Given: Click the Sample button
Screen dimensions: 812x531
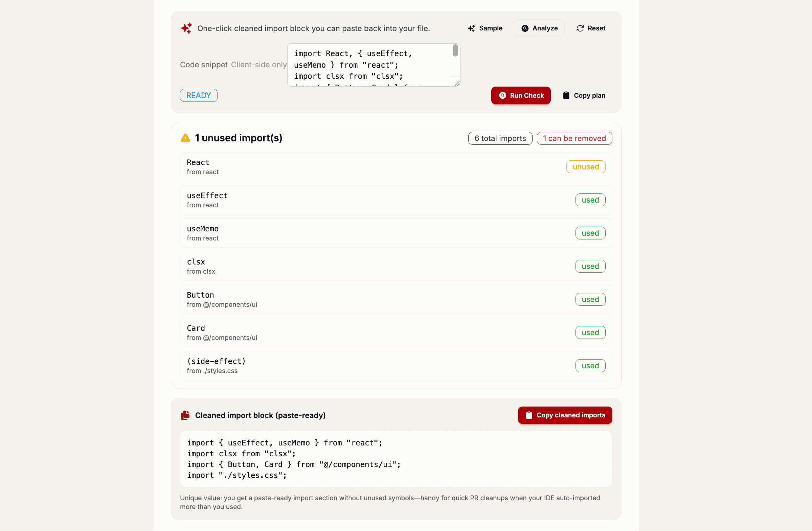Looking at the screenshot, I should (485, 28).
